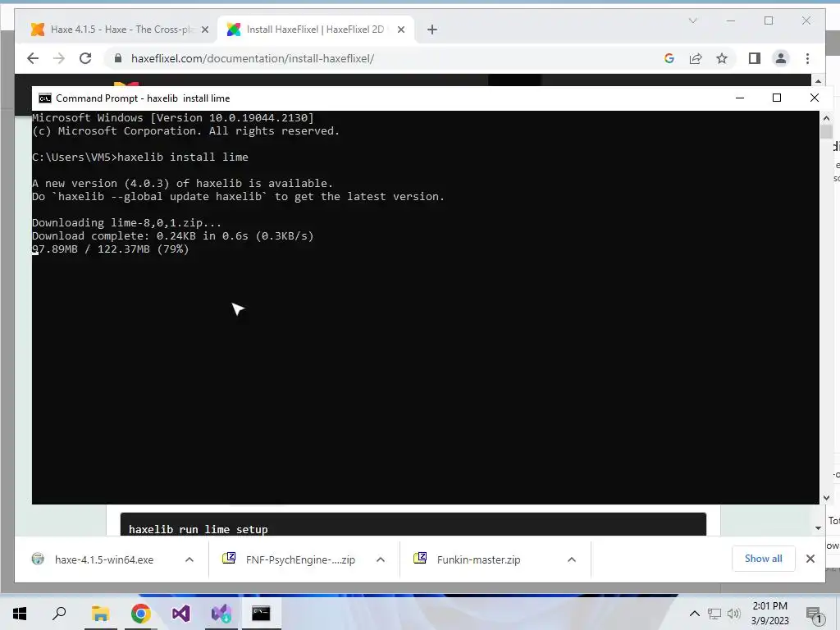
Task: Click Show all downloads
Action: (764, 559)
